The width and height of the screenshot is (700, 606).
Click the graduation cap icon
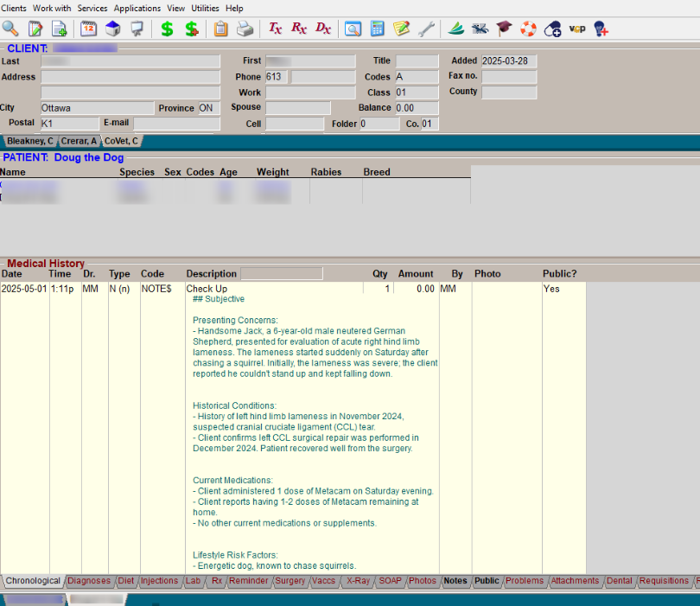[x=504, y=29]
